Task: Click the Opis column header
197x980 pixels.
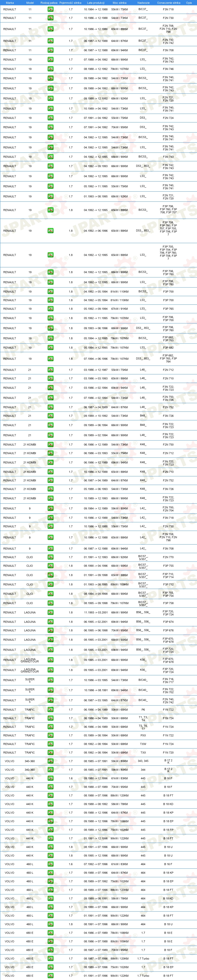Action: (189, 3)
